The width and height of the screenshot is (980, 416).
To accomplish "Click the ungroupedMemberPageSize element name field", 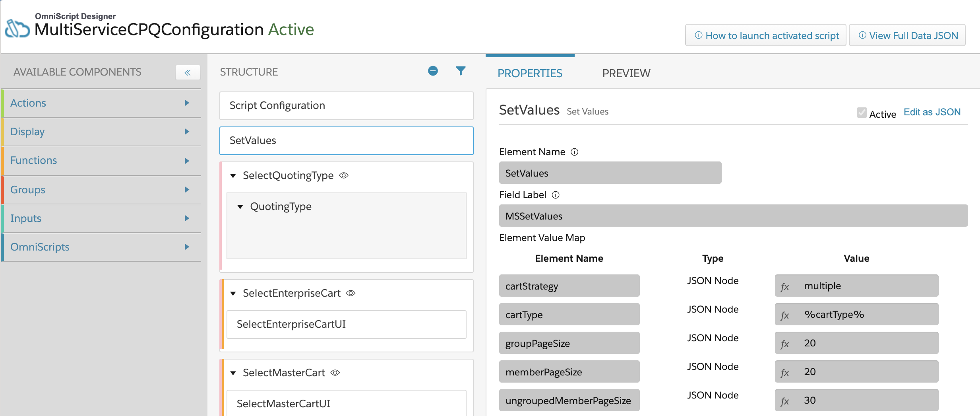I will (569, 400).
